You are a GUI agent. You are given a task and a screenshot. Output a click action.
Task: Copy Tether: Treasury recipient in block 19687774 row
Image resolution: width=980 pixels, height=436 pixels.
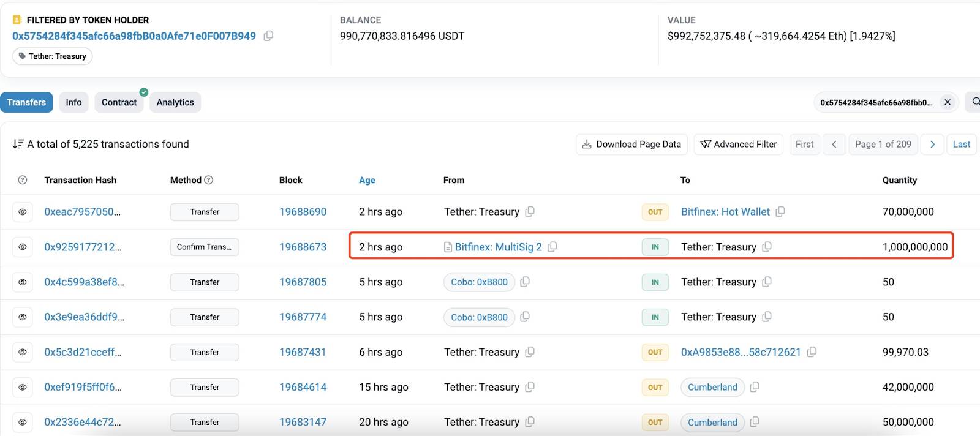pos(767,317)
